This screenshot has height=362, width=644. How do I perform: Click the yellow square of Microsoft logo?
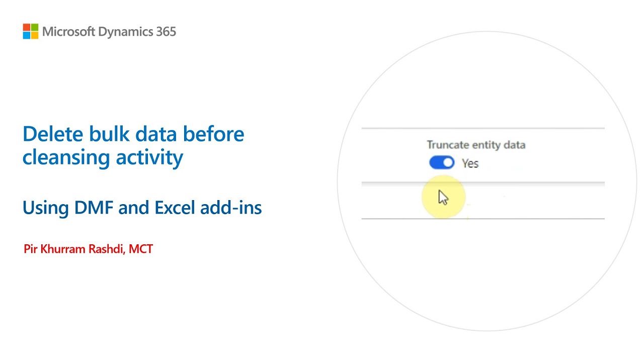[x=35, y=35]
